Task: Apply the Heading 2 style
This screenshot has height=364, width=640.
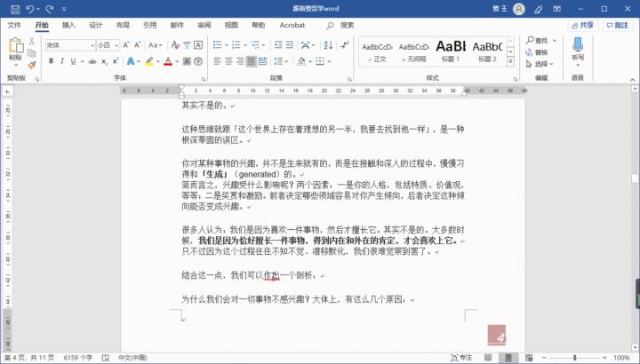Action: [487, 51]
